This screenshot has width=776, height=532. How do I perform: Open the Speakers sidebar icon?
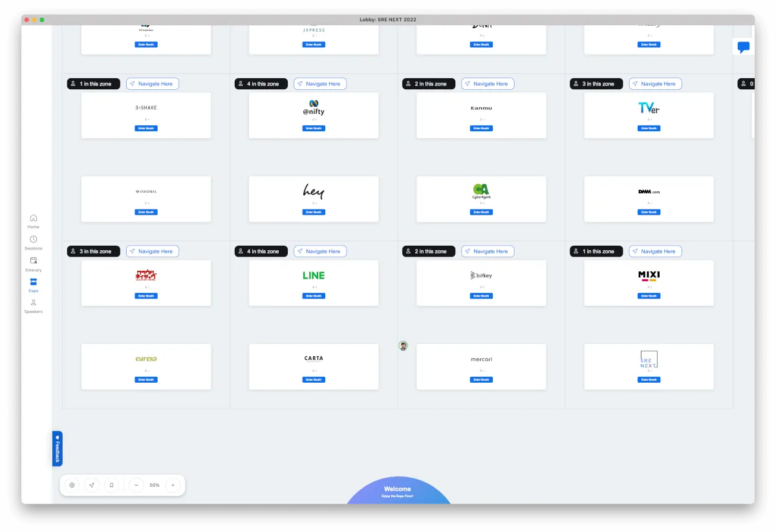click(34, 303)
